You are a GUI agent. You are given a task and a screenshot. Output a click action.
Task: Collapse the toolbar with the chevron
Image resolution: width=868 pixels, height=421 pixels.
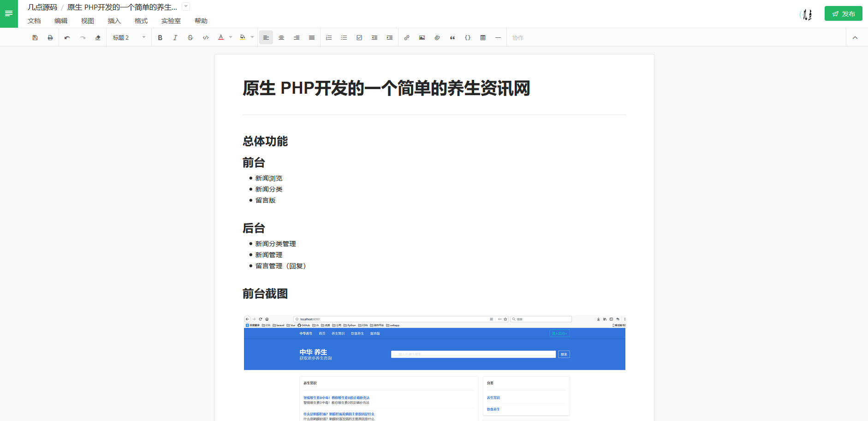tap(855, 38)
